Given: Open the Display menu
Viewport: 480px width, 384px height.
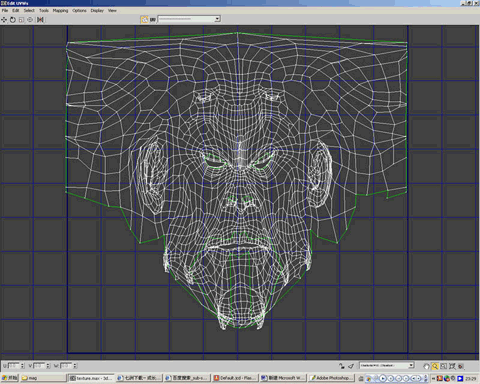Looking at the screenshot, I should click(97, 11).
